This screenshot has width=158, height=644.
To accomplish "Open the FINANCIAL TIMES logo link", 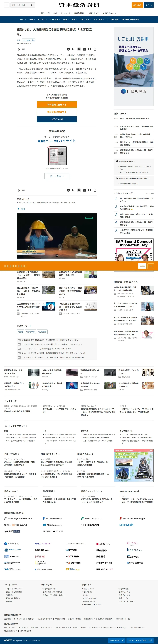I will tap(53, 531).
